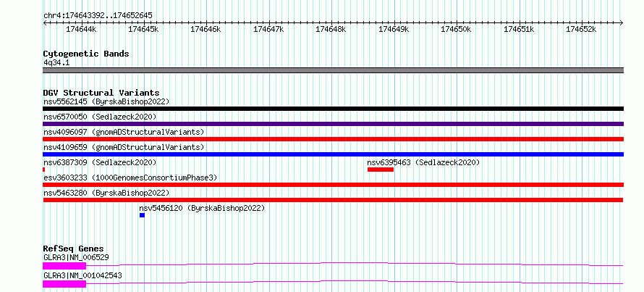Image resolution: width=644 pixels, height=292 pixels.
Task: Click the red nsv4096097 gnomAD variant bar
Action: pos(333,139)
